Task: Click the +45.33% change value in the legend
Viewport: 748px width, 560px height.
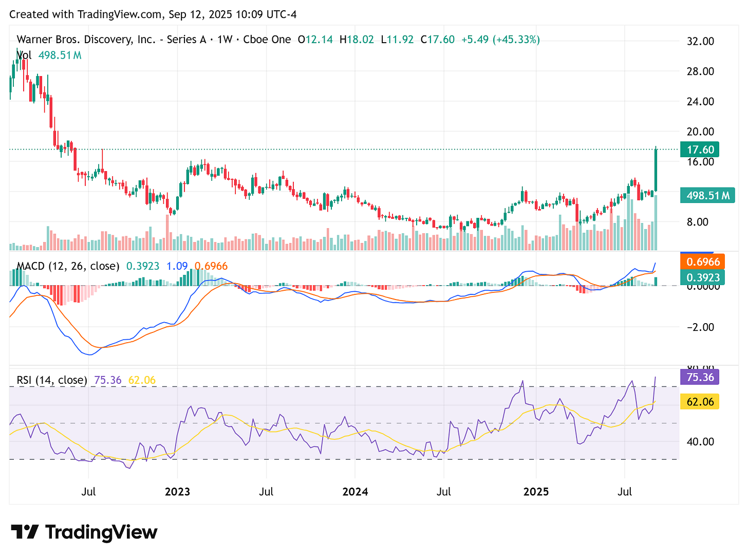Action: point(516,39)
